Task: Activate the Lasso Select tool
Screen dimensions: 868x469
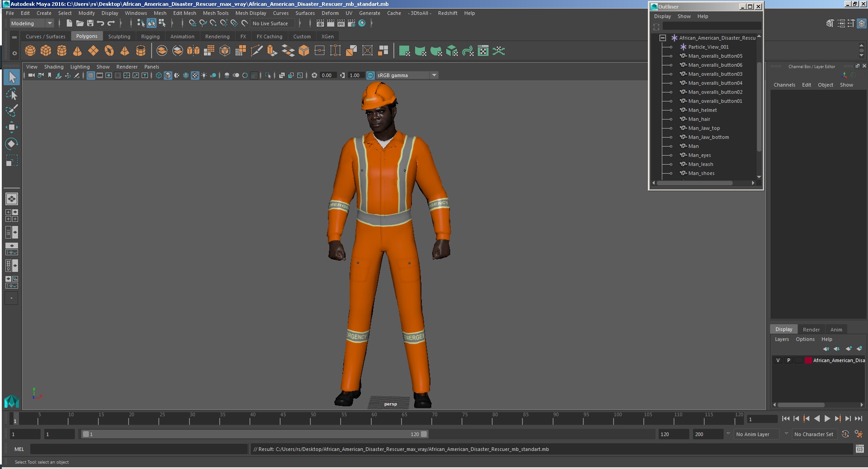Action: click(x=12, y=94)
